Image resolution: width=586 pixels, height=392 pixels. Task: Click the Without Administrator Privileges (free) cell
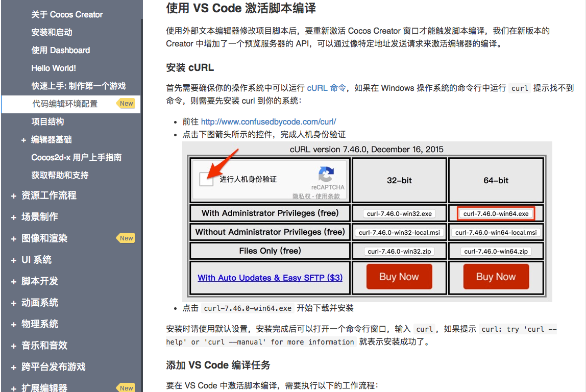pyautogui.click(x=270, y=232)
